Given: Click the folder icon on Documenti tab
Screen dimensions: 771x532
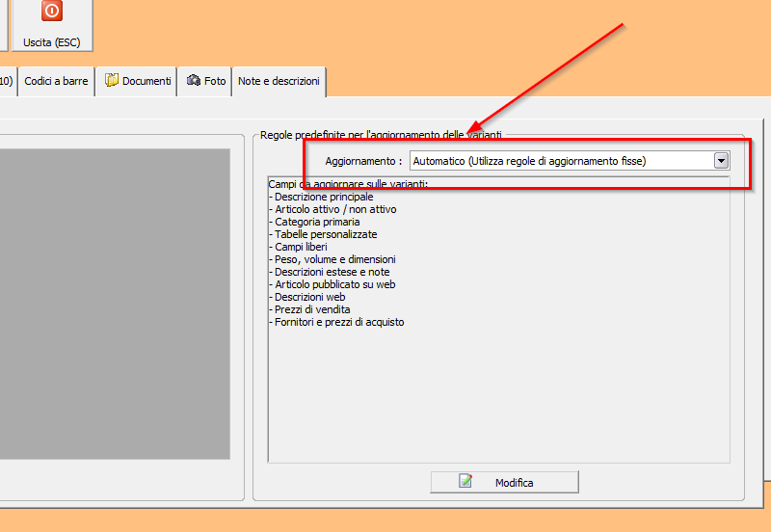Looking at the screenshot, I should pyautogui.click(x=112, y=80).
